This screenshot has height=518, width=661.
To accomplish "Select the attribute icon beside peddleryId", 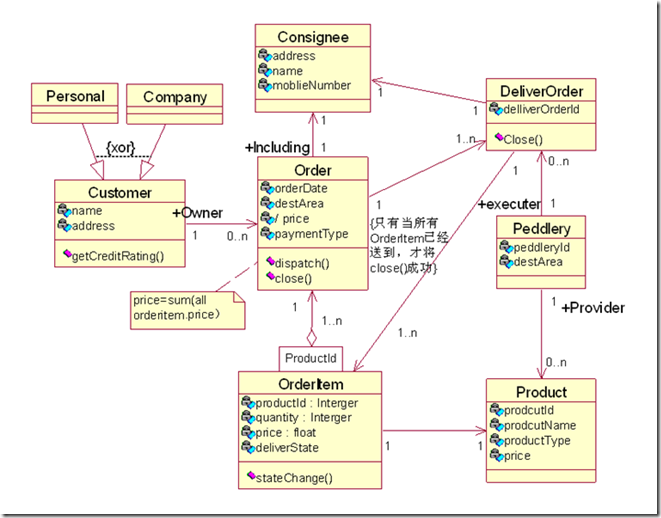I will click(506, 246).
